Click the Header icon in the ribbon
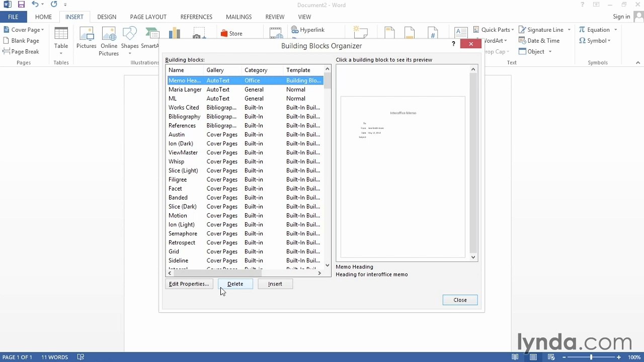 (389, 33)
